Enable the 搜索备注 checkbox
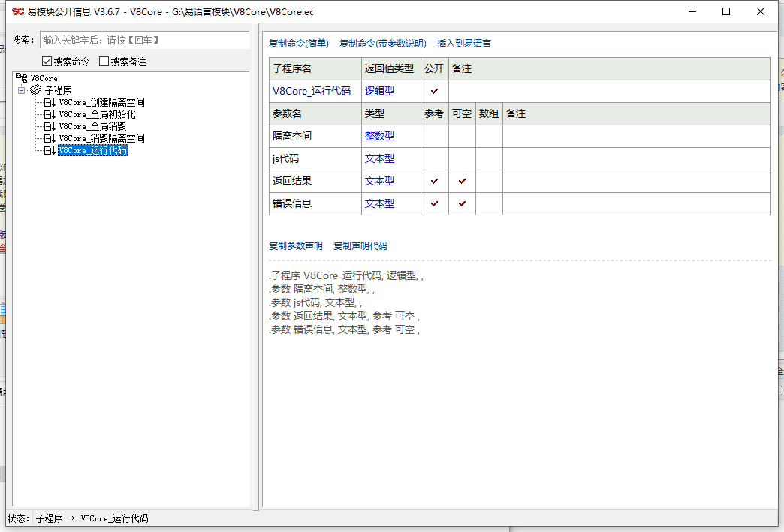The width and height of the screenshot is (784, 532). pos(103,61)
